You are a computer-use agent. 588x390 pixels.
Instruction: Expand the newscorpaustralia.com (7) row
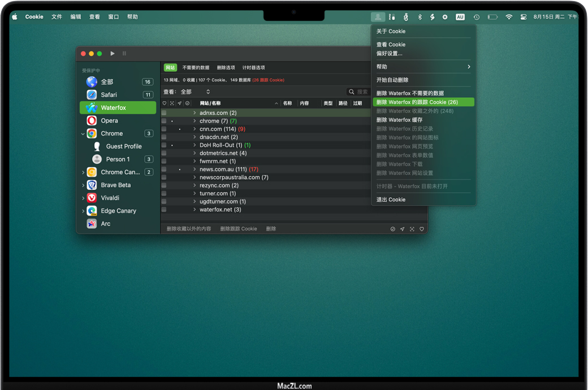point(194,177)
